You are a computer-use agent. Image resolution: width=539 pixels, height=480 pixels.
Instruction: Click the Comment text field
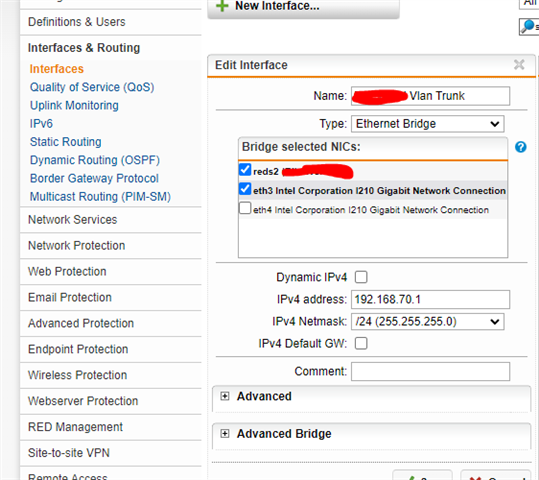(430, 371)
